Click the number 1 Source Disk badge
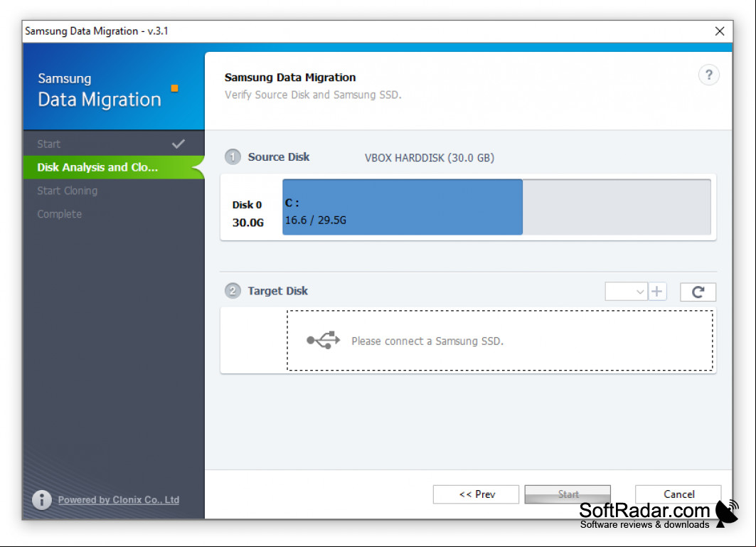Image resolution: width=756 pixels, height=547 pixels. click(233, 156)
